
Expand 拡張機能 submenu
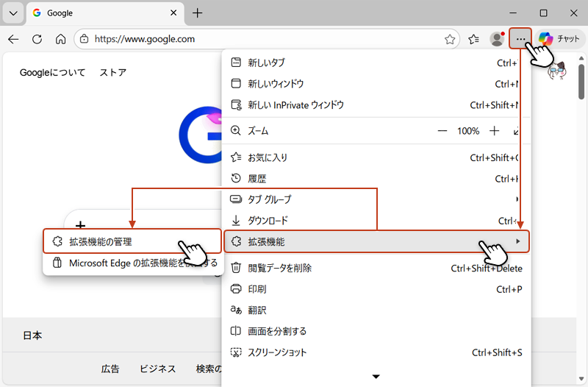pyautogui.click(x=376, y=241)
